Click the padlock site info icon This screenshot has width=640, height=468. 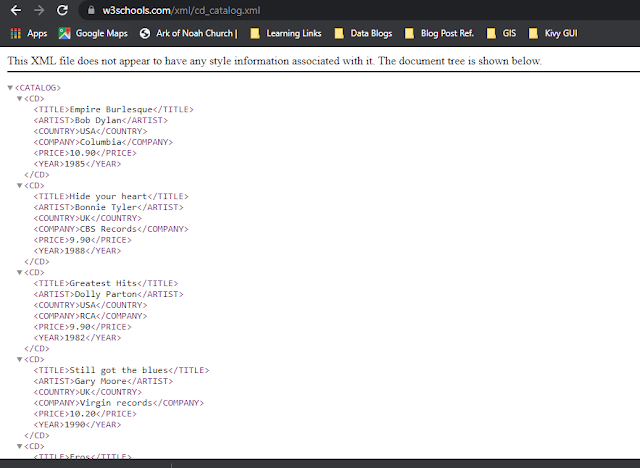point(91,10)
